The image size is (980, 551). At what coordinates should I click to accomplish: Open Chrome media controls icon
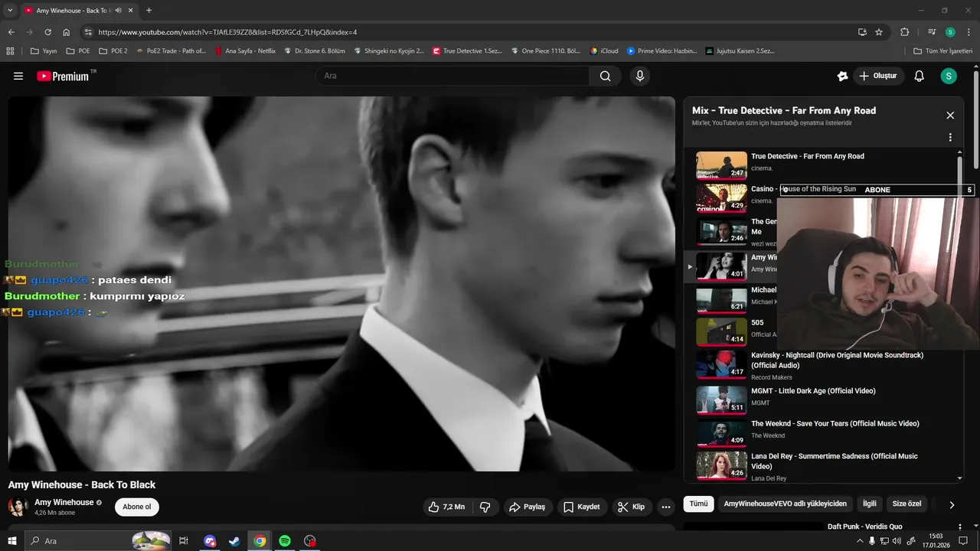[x=932, y=32]
